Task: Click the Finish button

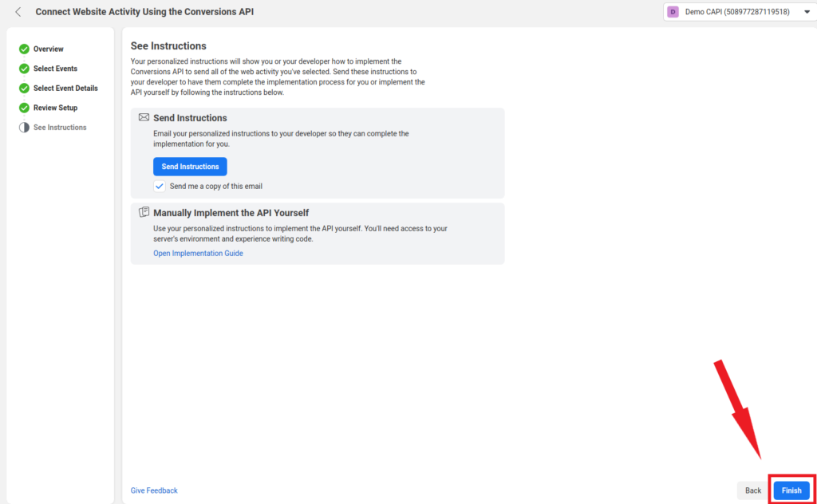Action: tap(791, 490)
